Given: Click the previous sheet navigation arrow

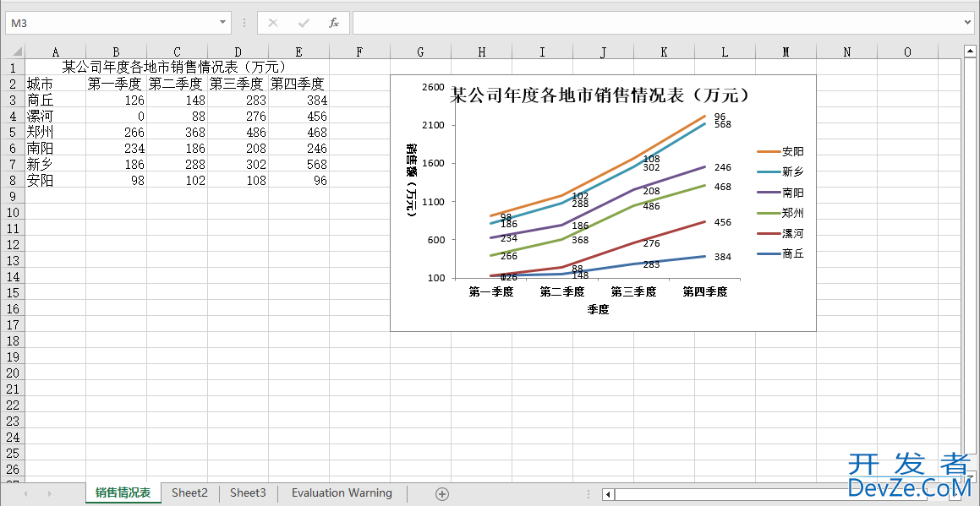Looking at the screenshot, I should coord(25,494).
